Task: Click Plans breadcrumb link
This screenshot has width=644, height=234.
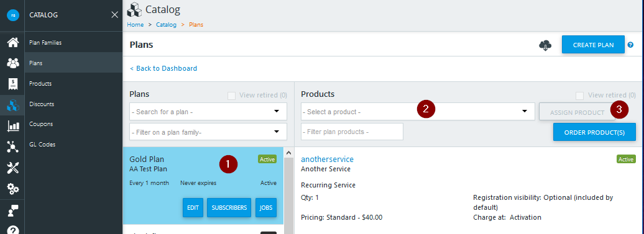Action: [196, 25]
